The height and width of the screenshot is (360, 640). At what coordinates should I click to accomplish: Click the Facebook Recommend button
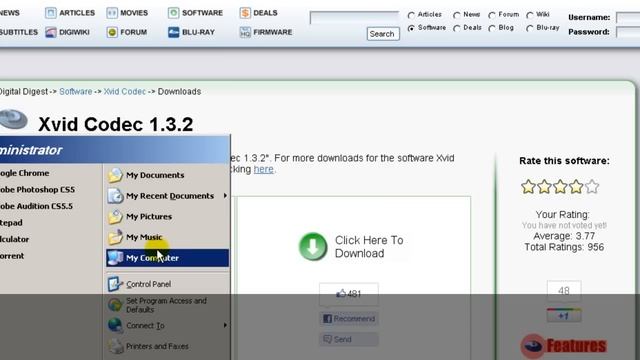coord(349,319)
